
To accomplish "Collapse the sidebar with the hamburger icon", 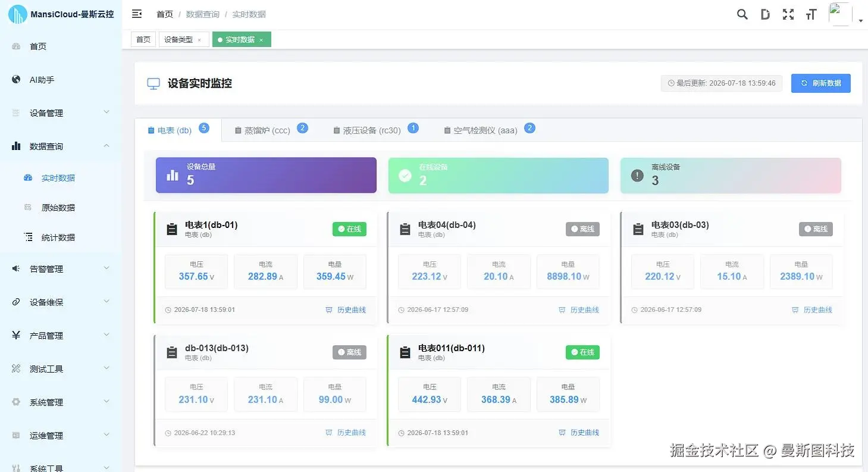I will point(137,14).
